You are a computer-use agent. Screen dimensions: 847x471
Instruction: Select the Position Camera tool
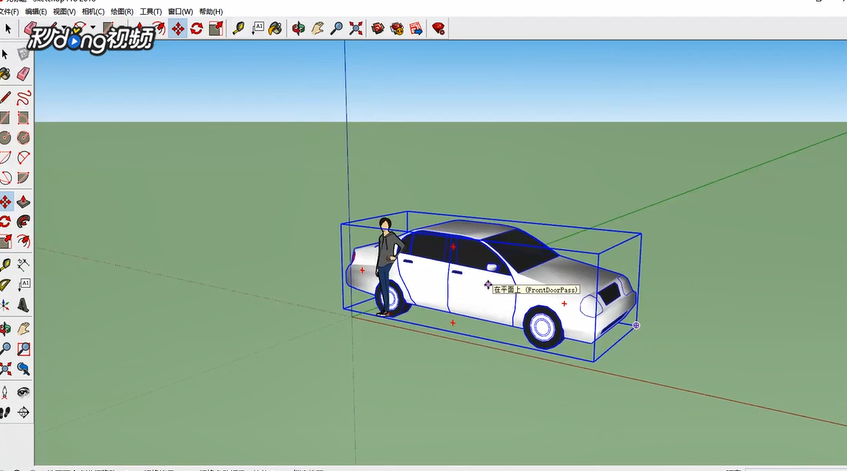coord(5,392)
